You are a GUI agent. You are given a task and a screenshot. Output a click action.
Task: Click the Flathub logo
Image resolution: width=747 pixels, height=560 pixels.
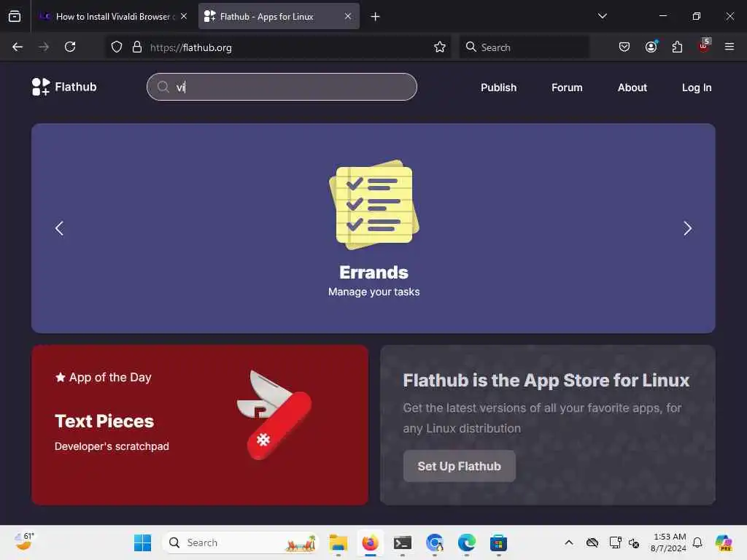tap(64, 87)
